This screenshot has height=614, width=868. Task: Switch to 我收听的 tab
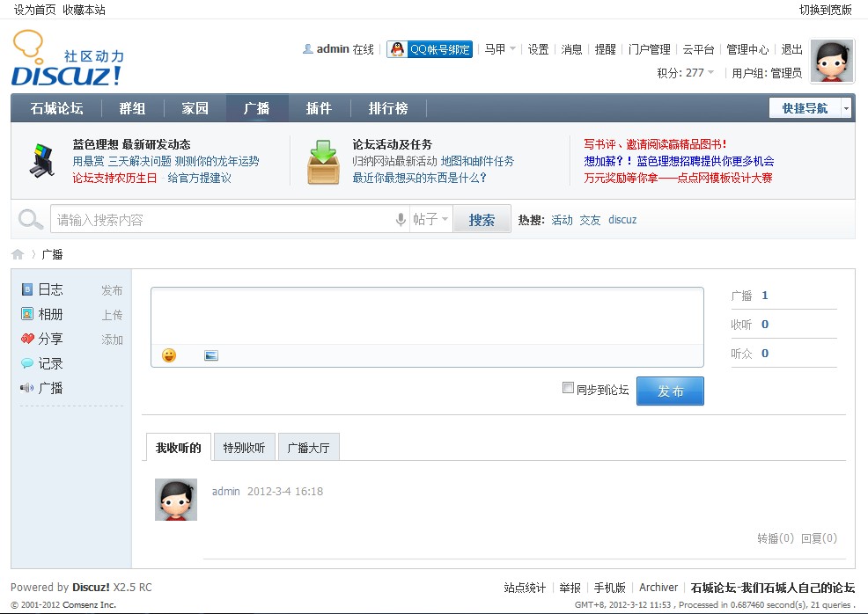tap(178, 447)
